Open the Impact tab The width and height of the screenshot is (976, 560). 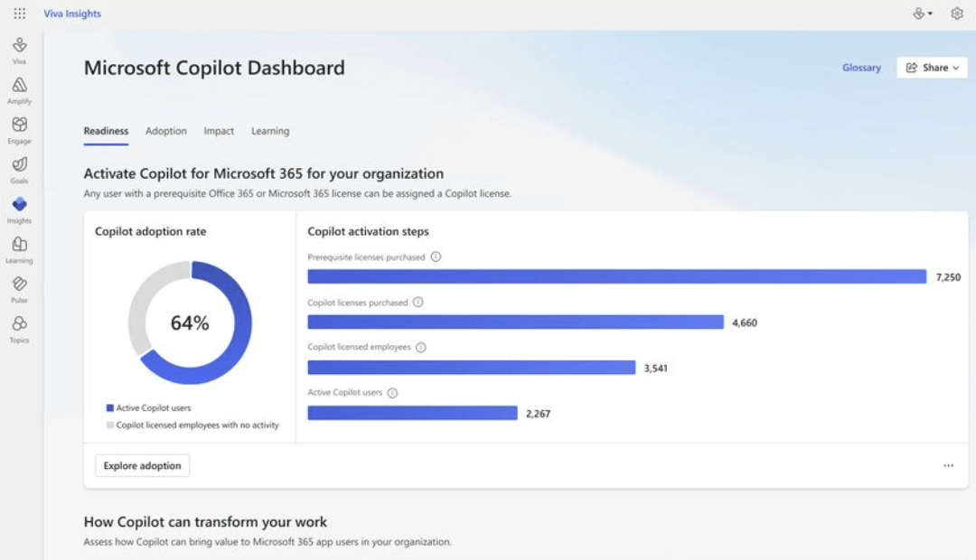(x=219, y=130)
